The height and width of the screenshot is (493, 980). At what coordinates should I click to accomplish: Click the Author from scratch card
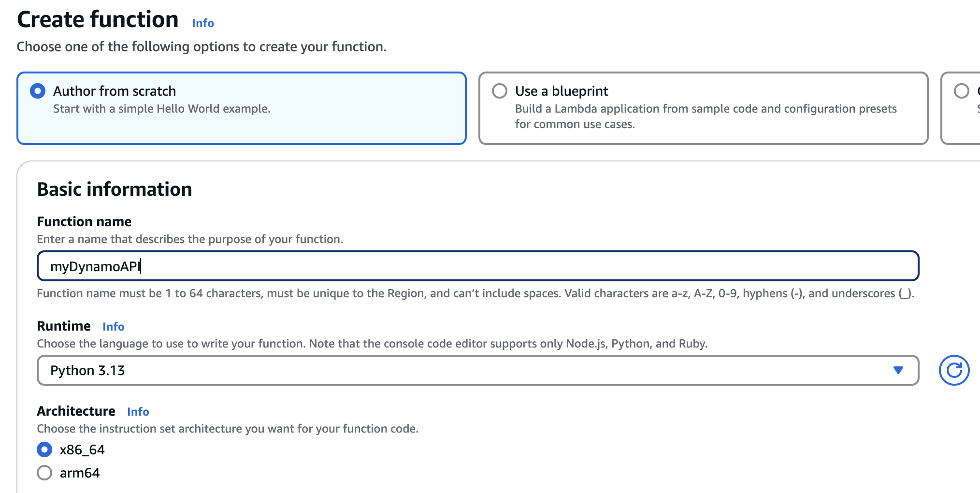(242, 108)
